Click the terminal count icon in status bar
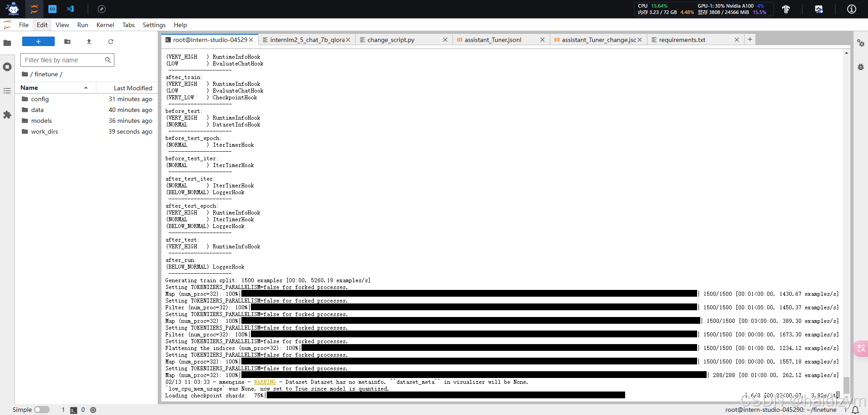Screen dimensions: 868x415 point(74,410)
